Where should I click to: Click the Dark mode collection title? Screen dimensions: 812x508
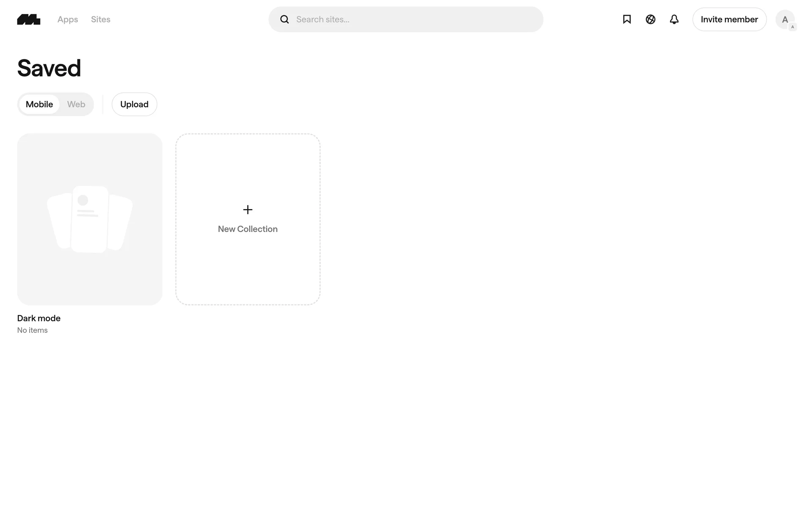click(39, 318)
